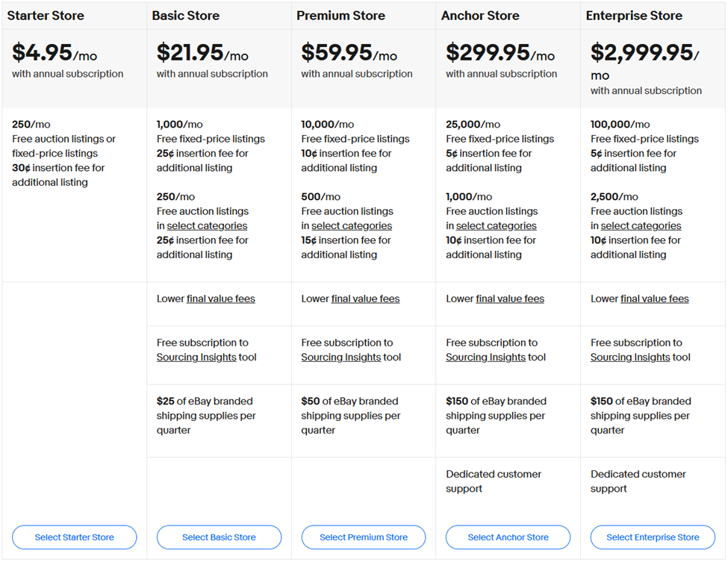Click the Select Basic Store button
This screenshot has width=728, height=562.
pyautogui.click(x=219, y=537)
